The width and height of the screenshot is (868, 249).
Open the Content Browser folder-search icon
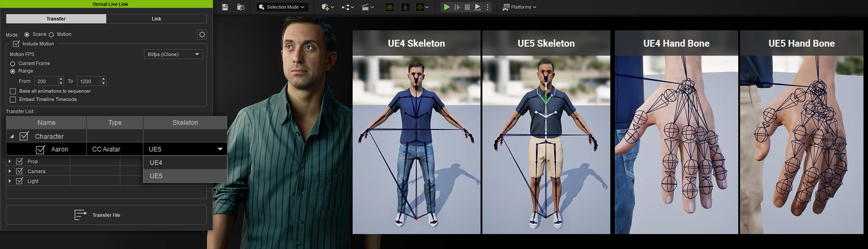241,7
